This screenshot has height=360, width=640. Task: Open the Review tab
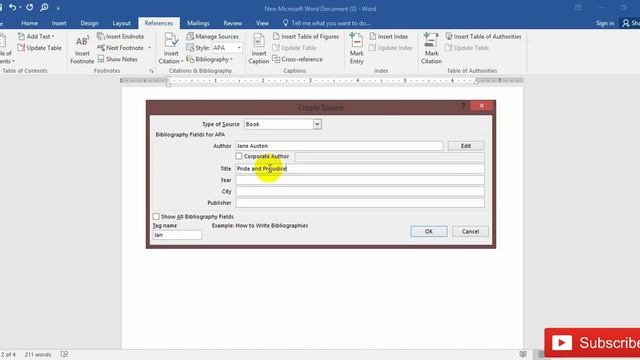pos(233,23)
